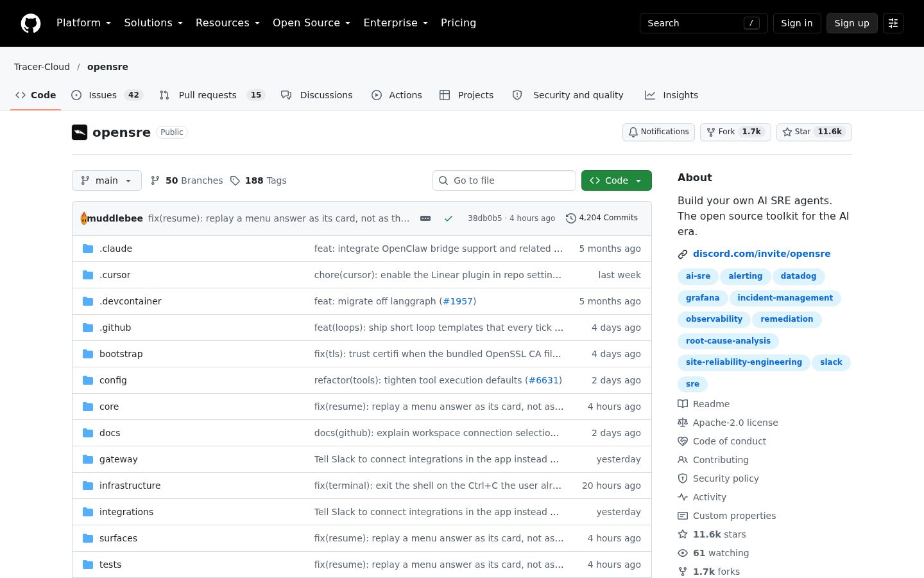This screenshot has height=578, width=924.
Task: Open the GitHub homepage logo
Action: coord(31,23)
